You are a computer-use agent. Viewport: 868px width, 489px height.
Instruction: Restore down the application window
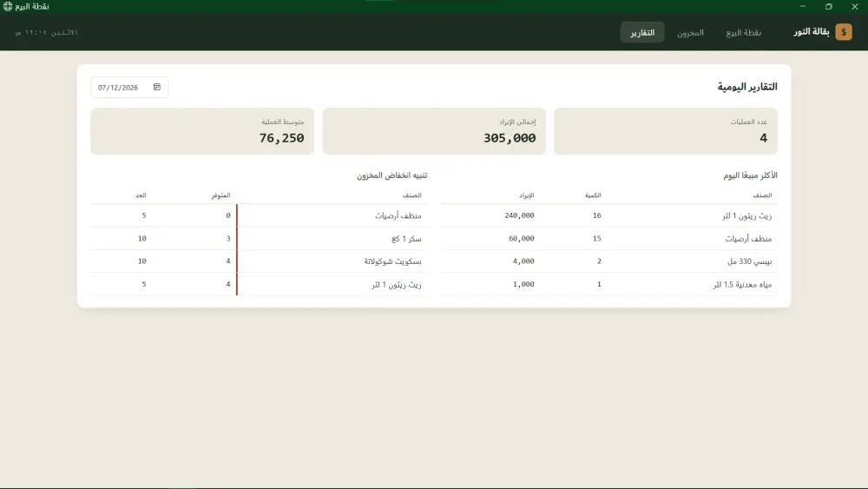[829, 6]
